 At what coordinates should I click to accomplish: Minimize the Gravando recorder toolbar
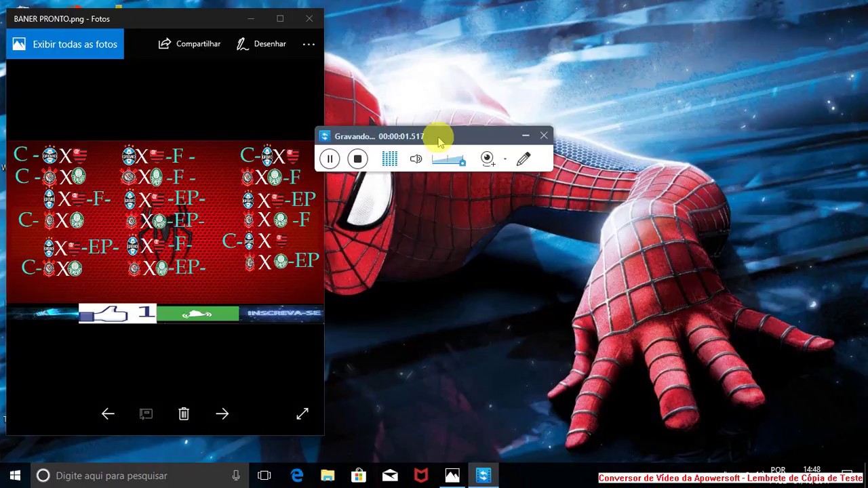(x=526, y=136)
